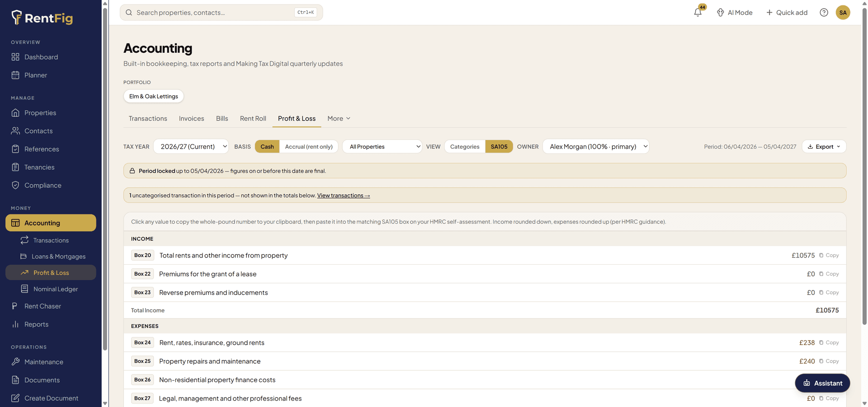Screen dimensions: 868x407
Task: Open the Owner Alex Morgan dropdown
Action: [596, 146]
